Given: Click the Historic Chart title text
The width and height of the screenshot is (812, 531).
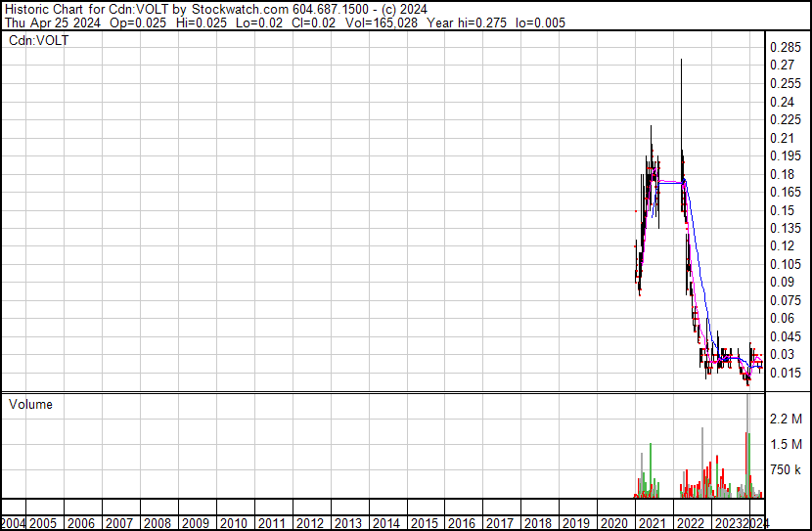Looking at the screenshot, I should coord(43,8).
